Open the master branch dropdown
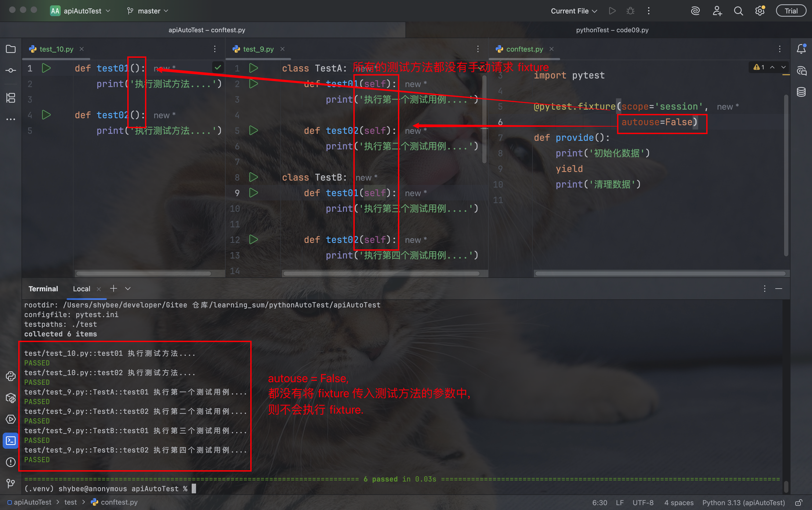This screenshot has width=812, height=510. click(x=148, y=11)
